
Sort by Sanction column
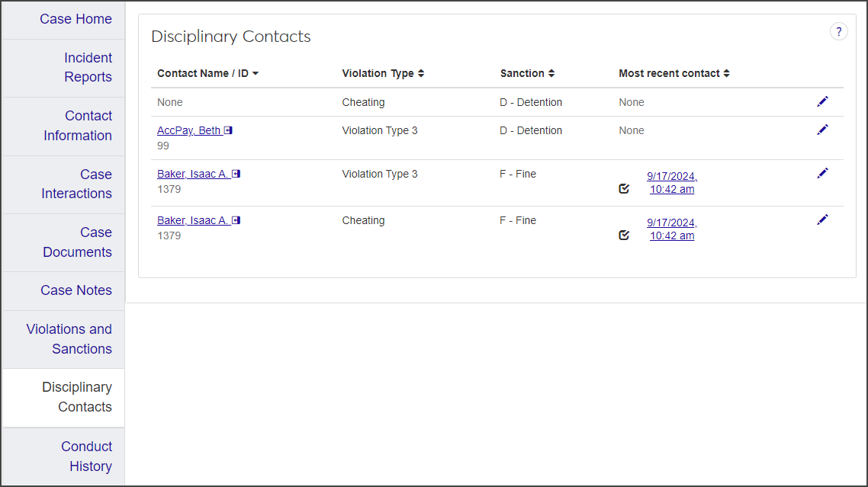pos(527,73)
